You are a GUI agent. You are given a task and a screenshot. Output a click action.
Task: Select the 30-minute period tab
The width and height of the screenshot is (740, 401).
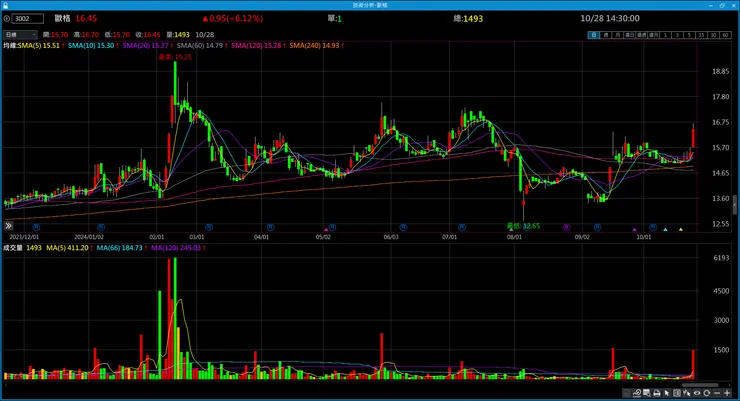point(713,35)
